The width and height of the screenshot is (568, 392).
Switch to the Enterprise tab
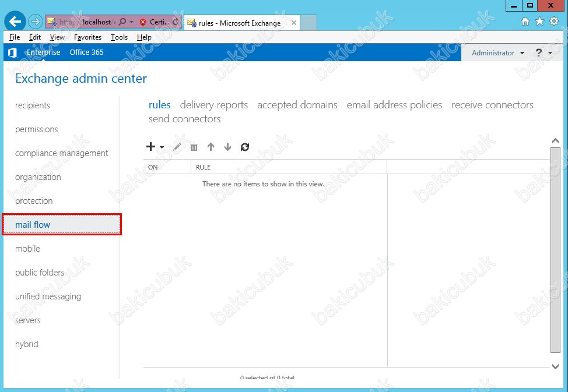tap(44, 52)
